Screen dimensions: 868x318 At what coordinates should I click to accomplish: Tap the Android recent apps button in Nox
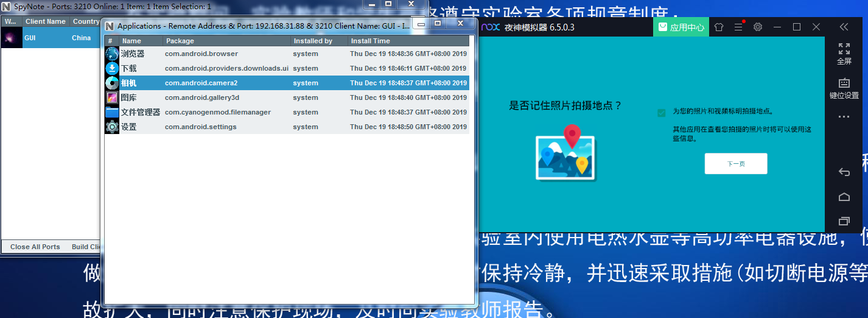[x=844, y=221]
